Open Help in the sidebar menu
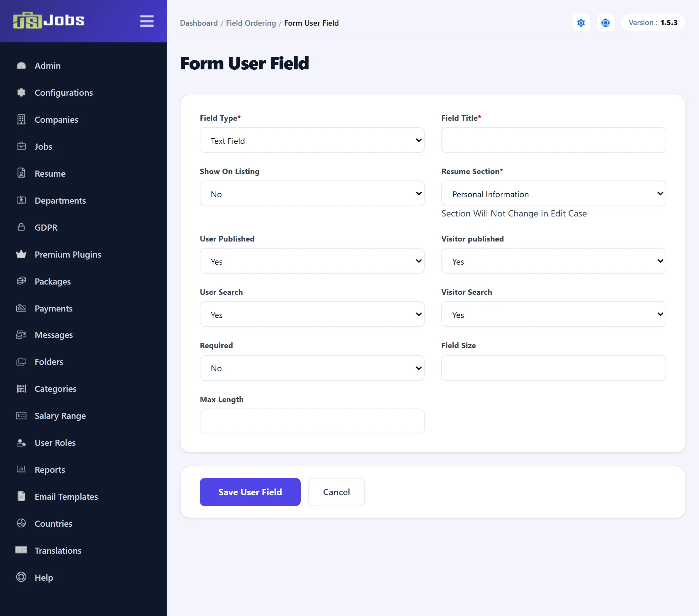This screenshot has width=699, height=616. 44,578
